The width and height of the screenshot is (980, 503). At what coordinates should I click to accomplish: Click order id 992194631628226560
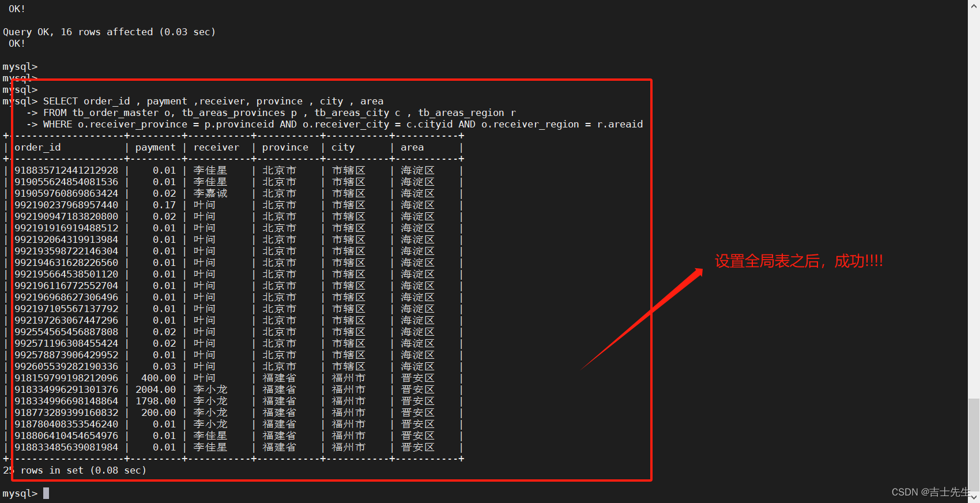(66, 262)
